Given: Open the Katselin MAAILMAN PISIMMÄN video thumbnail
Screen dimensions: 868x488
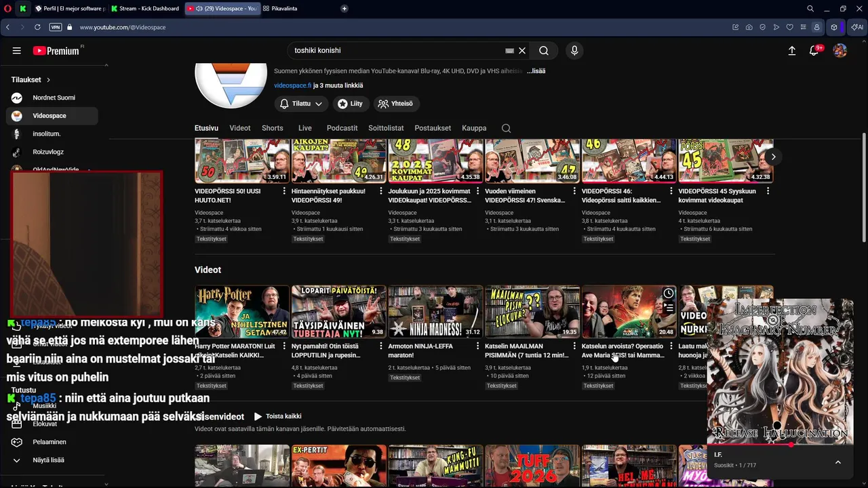Looking at the screenshot, I should (532, 312).
